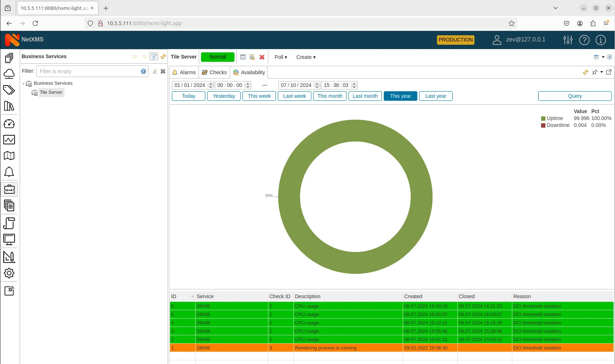Open Availability view in new window icon
The image size is (615, 364).
(x=609, y=72)
